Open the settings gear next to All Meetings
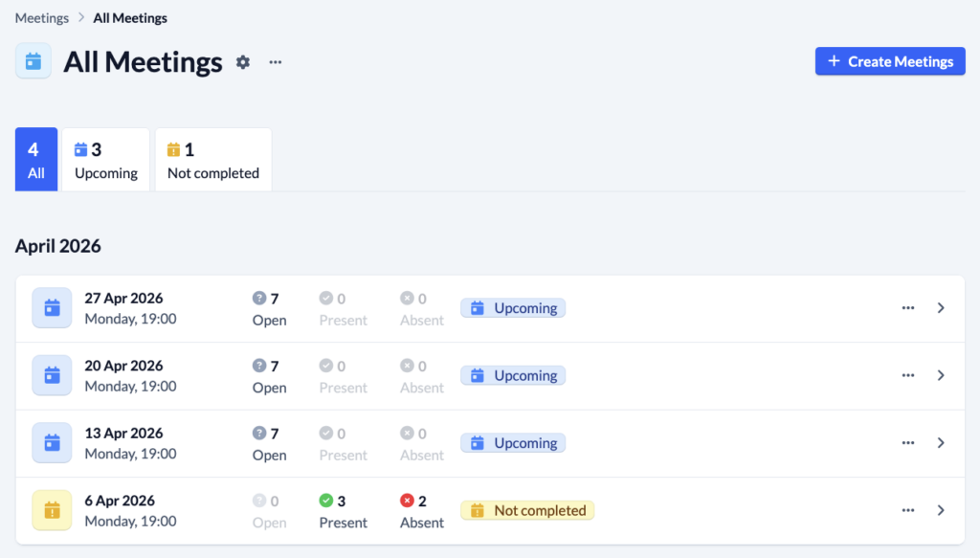This screenshot has height=558, width=980. click(242, 61)
